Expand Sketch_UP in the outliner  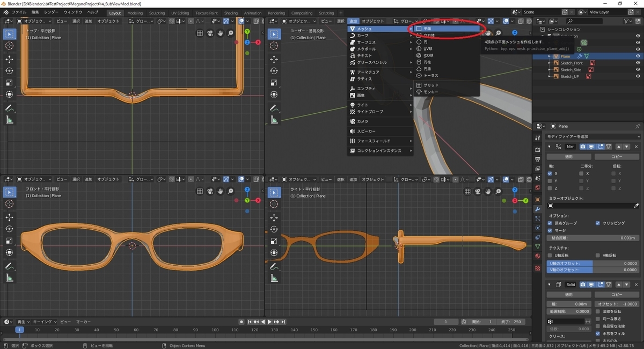[x=550, y=76]
